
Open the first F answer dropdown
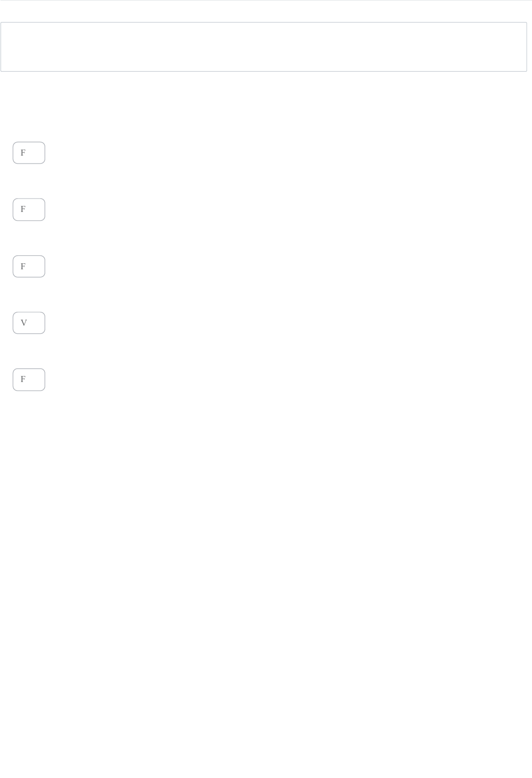pos(29,153)
